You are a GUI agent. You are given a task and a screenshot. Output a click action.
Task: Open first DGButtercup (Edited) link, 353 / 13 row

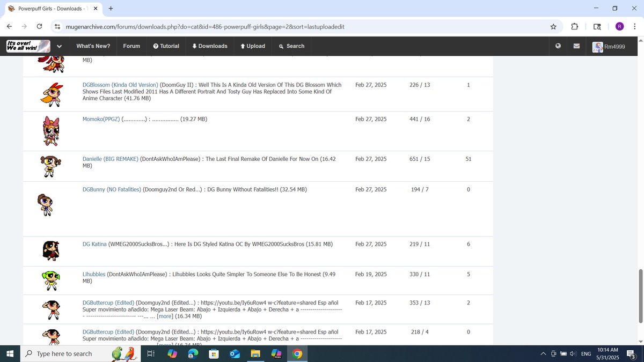pos(108,302)
